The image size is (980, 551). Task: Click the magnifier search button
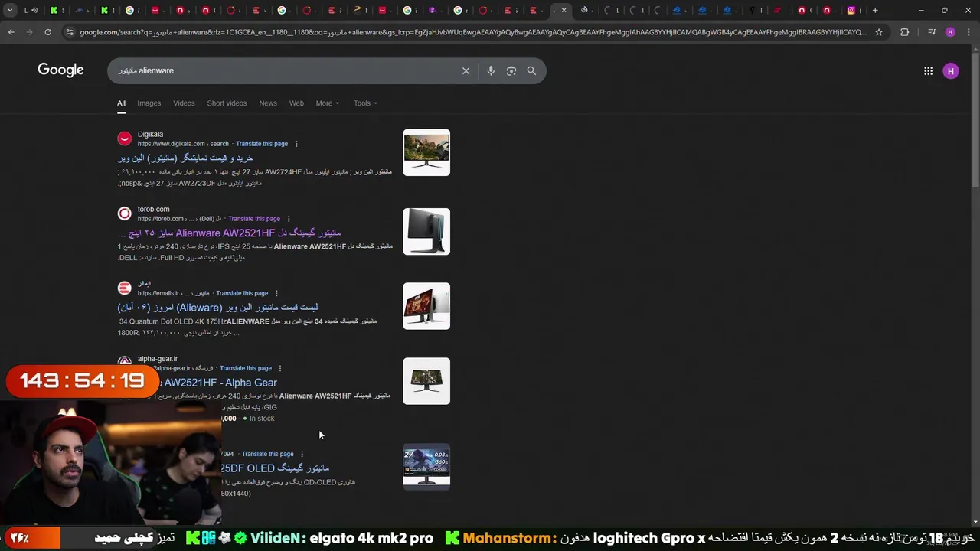click(x=531, y=70)
